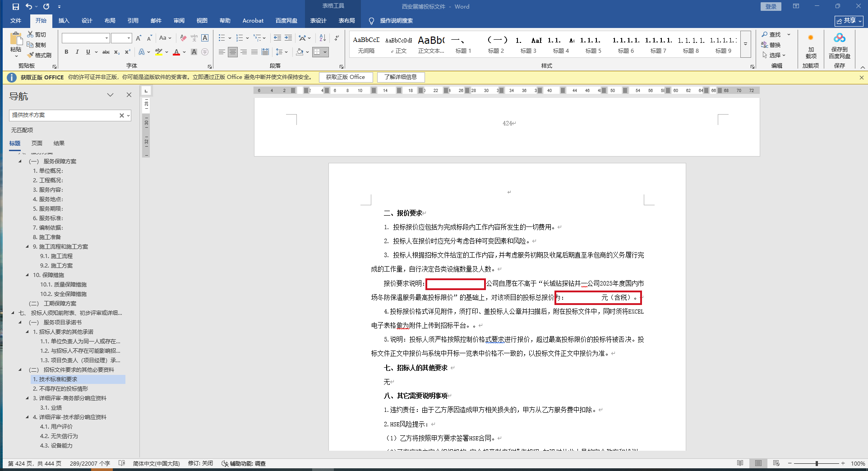The height and width of the screenshot is (471, 868).
Task: Open the 插入 ribbon tab
Action: 64,21
